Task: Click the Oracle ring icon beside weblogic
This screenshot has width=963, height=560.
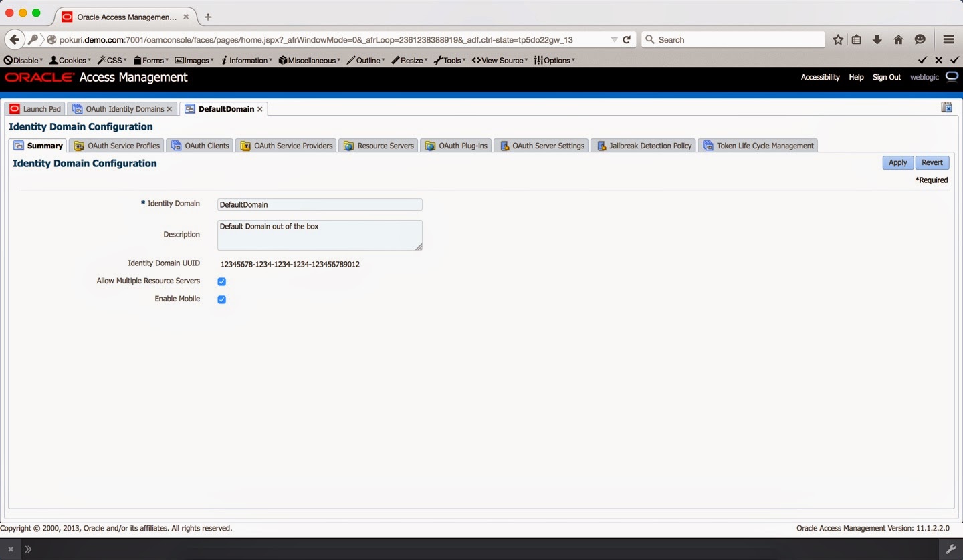Action: [952, 77]
